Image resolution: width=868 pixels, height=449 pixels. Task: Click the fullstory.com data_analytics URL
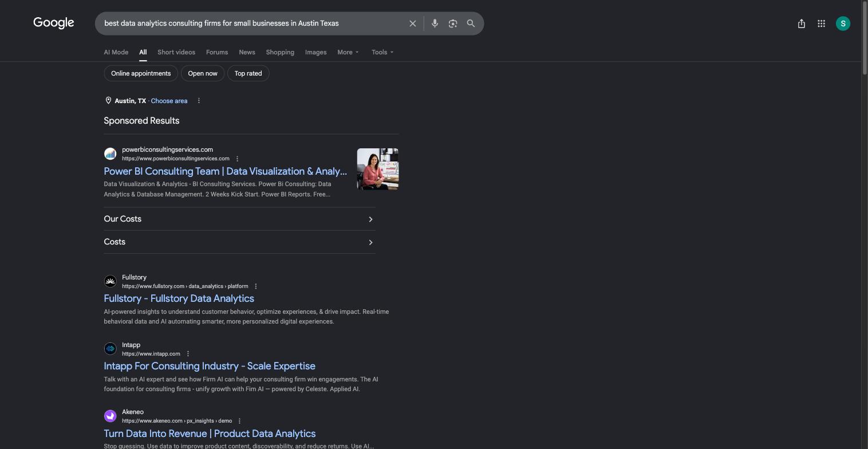tap(185, 286)
